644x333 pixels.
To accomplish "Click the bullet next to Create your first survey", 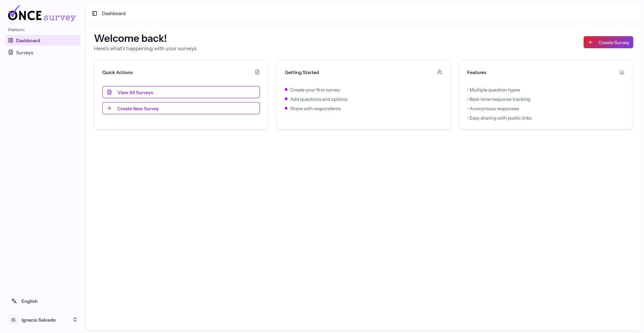I will pos(286,89).
